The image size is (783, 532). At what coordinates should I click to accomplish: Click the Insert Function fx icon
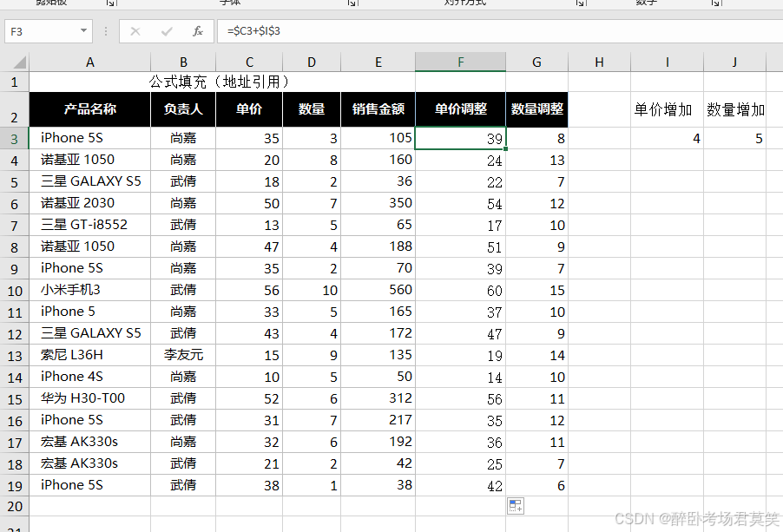[198, 31]
